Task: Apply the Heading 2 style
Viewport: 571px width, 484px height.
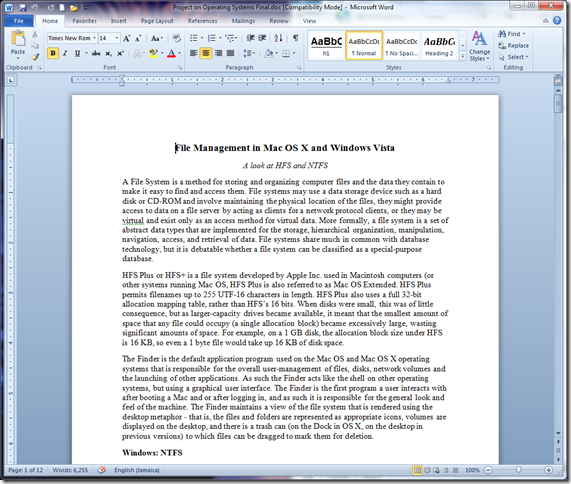Action: pos(439,46)
